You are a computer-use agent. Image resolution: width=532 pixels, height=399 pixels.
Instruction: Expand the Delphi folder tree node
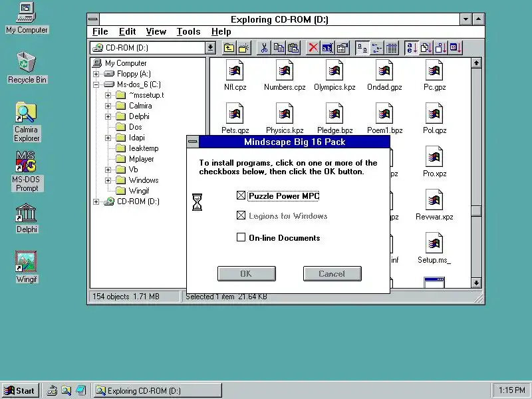(x=108, y=116)
